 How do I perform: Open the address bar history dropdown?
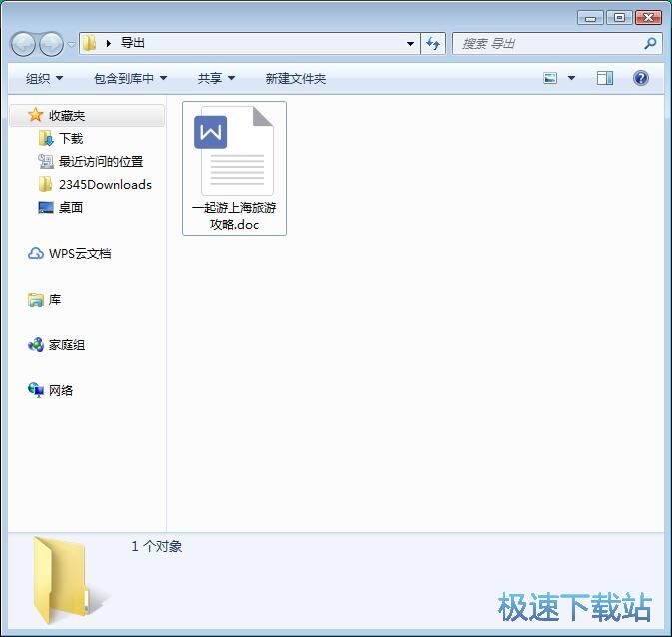tap(410, 43)
